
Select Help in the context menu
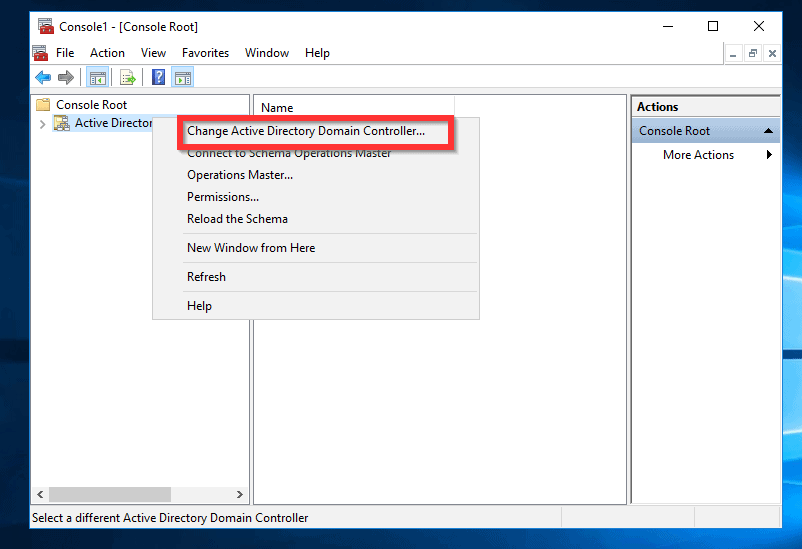(316, 306)
